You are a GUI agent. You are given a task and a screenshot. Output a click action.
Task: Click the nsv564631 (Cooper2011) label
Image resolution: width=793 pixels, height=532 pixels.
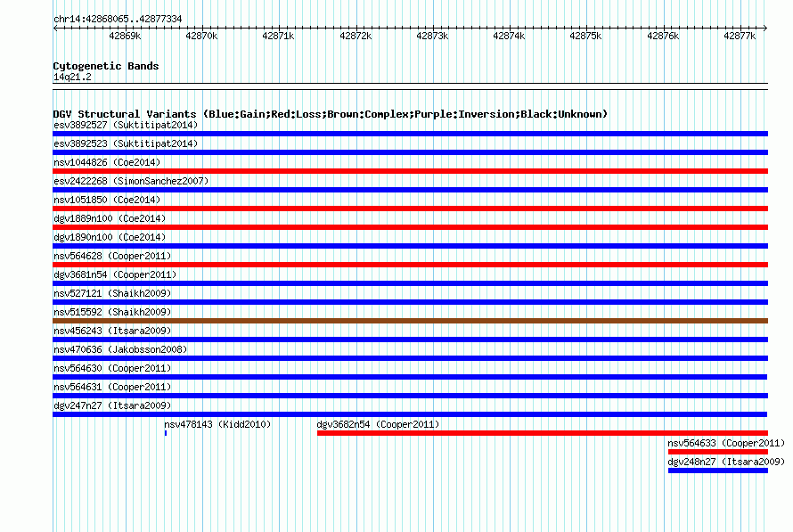[112, 387]
